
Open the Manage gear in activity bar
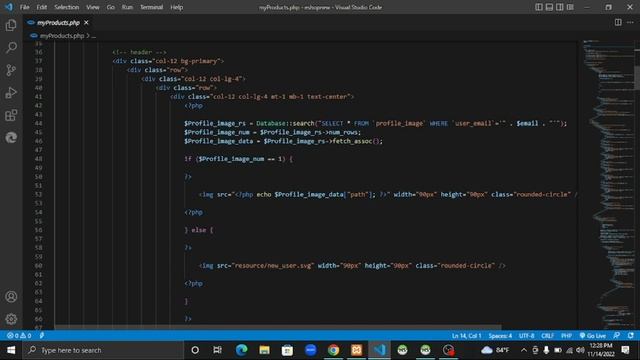point(11,319)
